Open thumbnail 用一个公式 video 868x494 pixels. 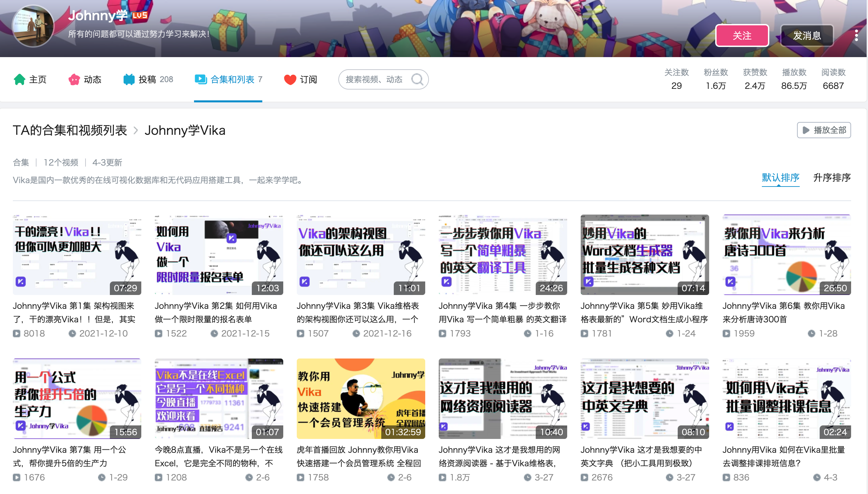pos(77,399)
